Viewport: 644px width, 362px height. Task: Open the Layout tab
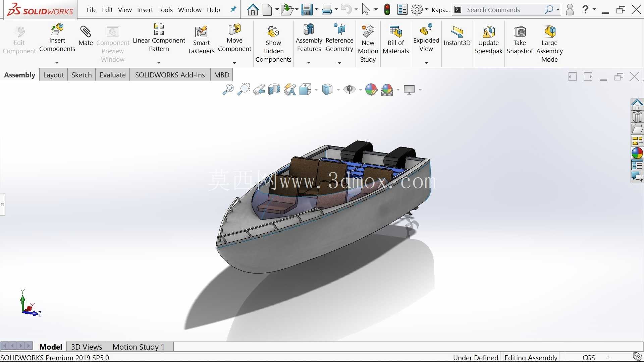[54, 75]
